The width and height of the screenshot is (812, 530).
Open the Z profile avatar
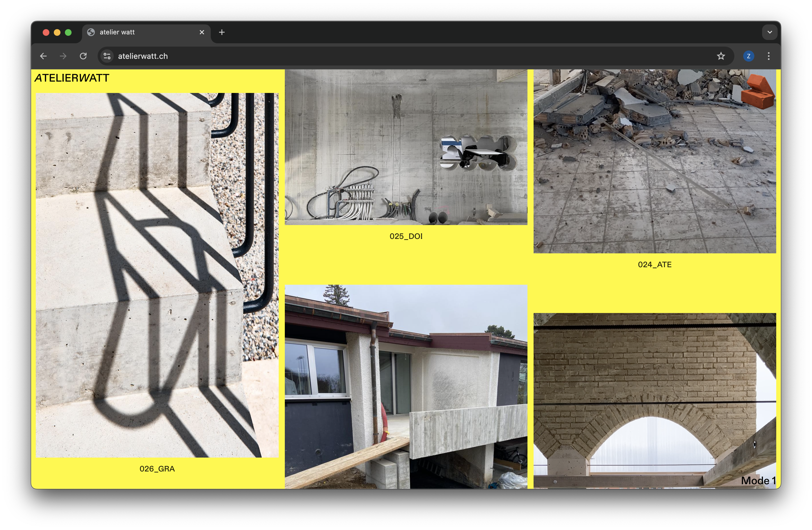pyautogui.click(x=748, y=56)
